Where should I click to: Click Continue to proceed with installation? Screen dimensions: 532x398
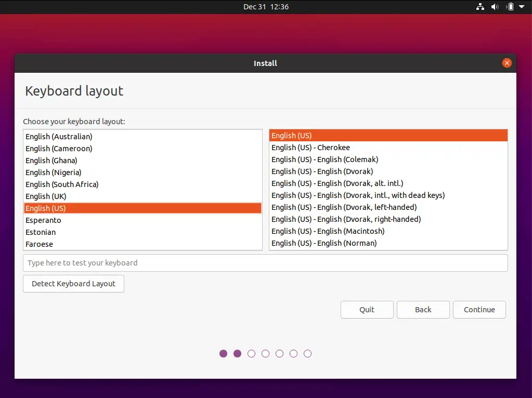(479, 310)
